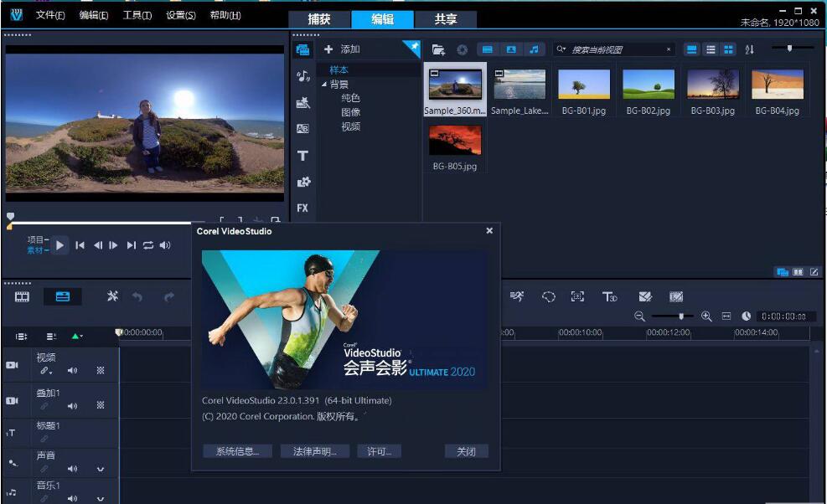827x504 pixels.
Task: Open the customize toolbar wrench icon
Action: pos(112,296)
